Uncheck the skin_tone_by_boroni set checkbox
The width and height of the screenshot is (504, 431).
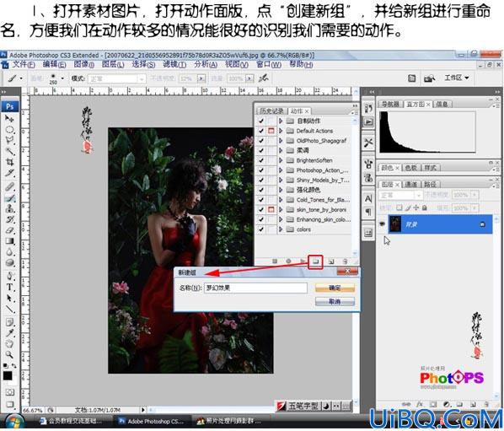261,210
